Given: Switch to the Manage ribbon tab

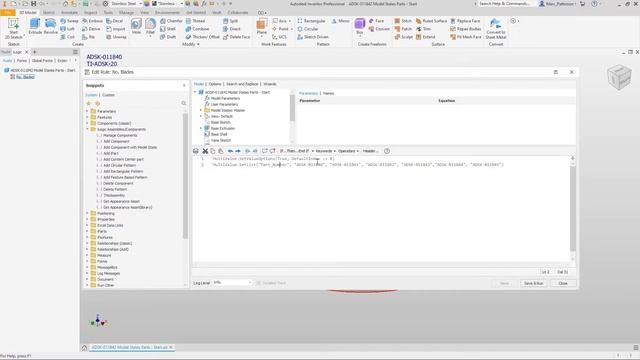Looking at the screenshot, I should point(126,13).
